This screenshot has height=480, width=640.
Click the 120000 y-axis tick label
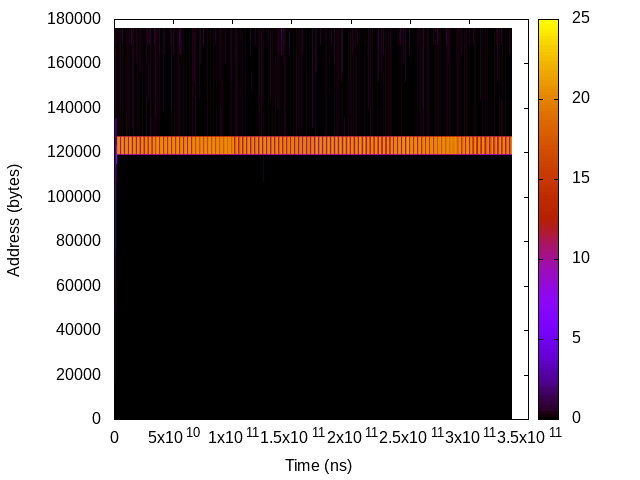pos(76,152)
